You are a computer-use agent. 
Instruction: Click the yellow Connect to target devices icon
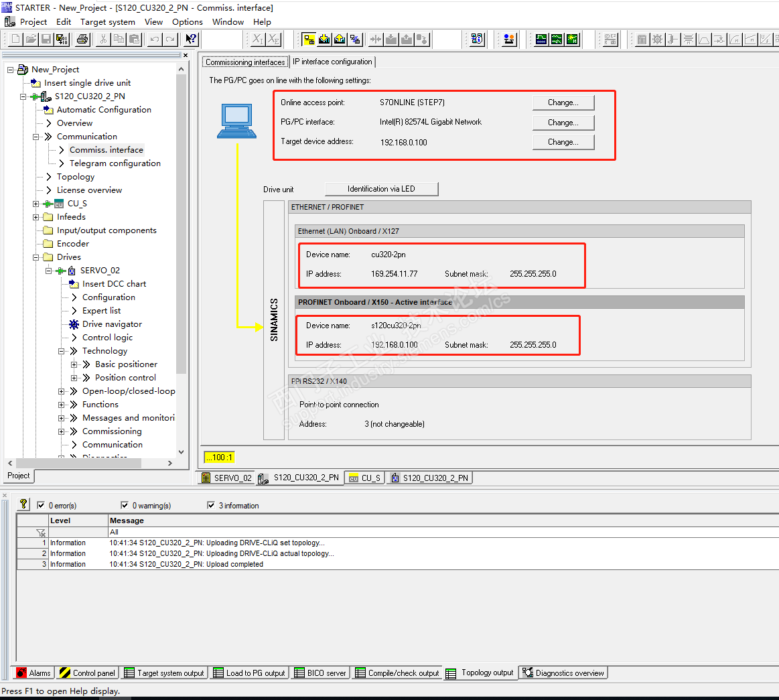[x=309, y=39]
